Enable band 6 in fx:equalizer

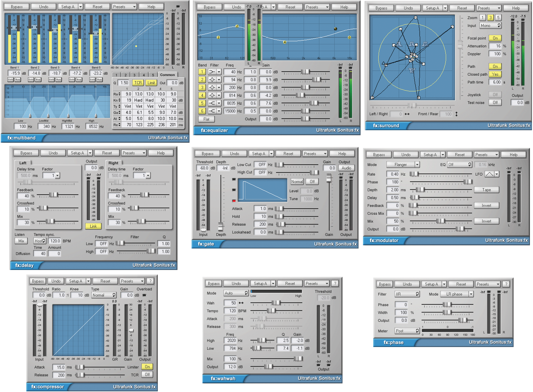[x=202, y=111]
